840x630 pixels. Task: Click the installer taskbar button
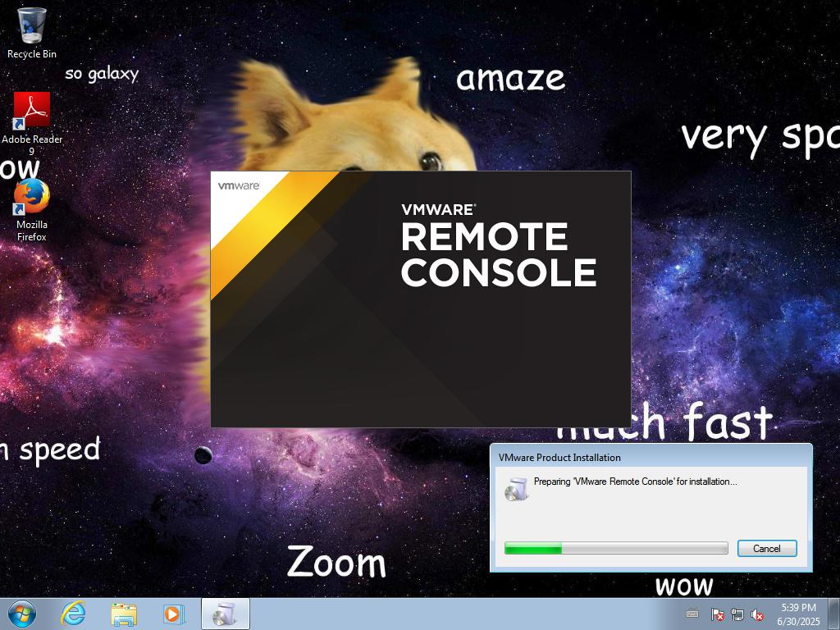point(225,614)
